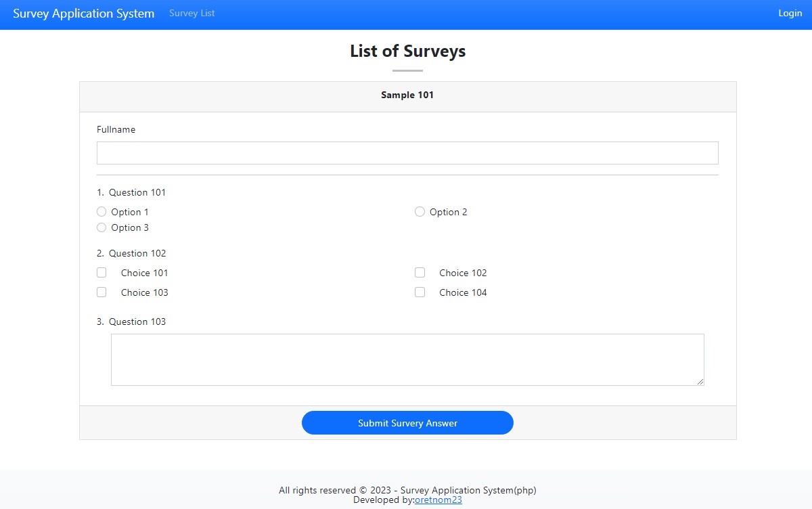Enable the Choice 103 checkbox

[x=101, y=292]
